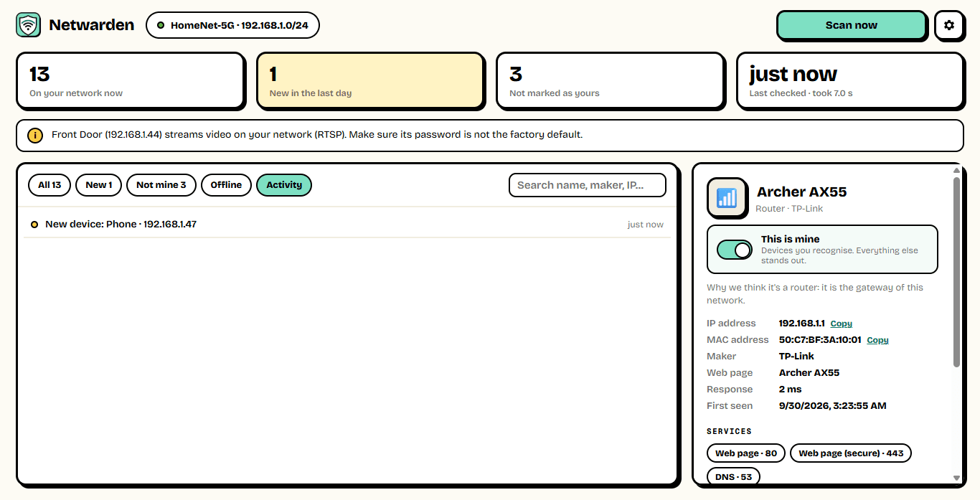The height and width of the screenshot is (500, 980).
Task: Click the green status dot in HomeNet-5G pill
Action: pos(161,25)
